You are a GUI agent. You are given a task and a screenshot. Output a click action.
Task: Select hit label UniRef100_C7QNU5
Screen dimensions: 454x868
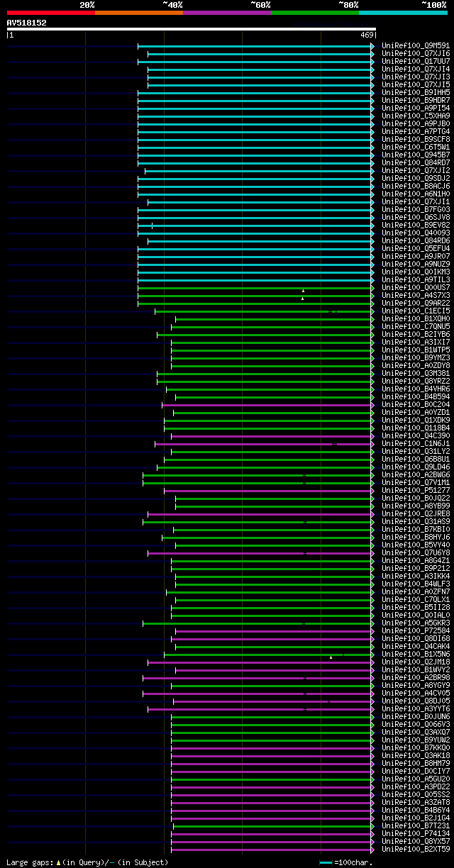tap(416, 327)
